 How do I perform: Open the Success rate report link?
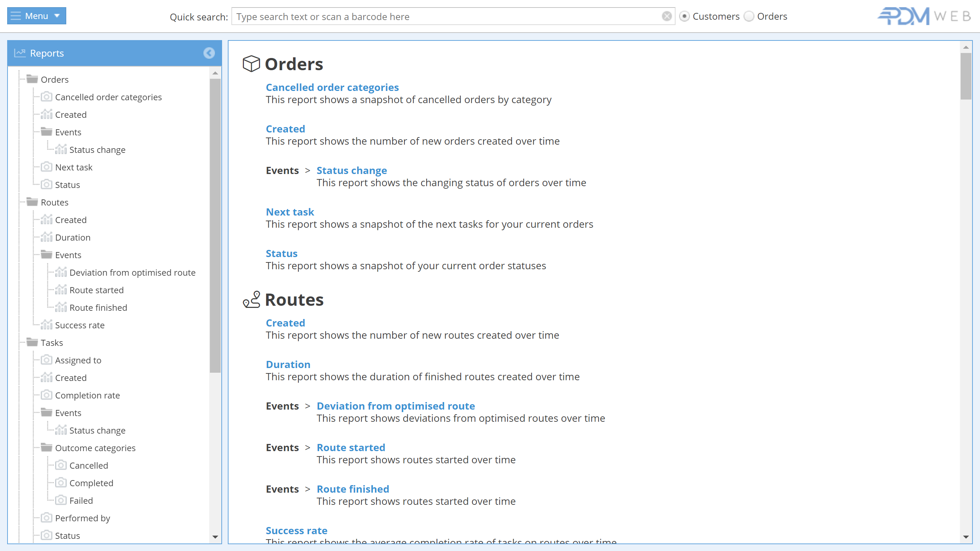tap(296, 530)
